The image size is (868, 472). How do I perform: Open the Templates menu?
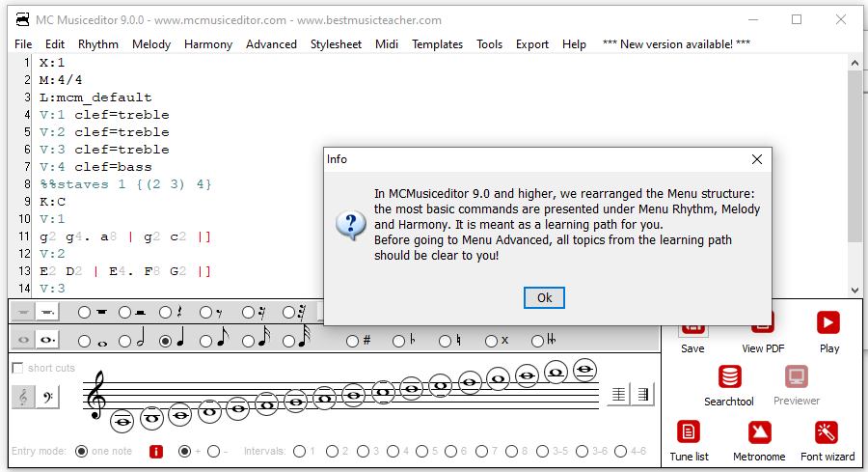tap(437, 44)
